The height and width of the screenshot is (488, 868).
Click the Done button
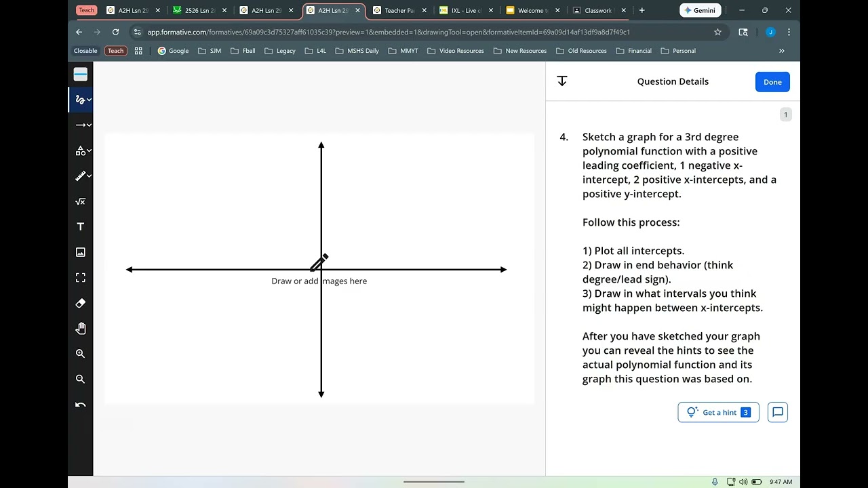tap(772, 82)
